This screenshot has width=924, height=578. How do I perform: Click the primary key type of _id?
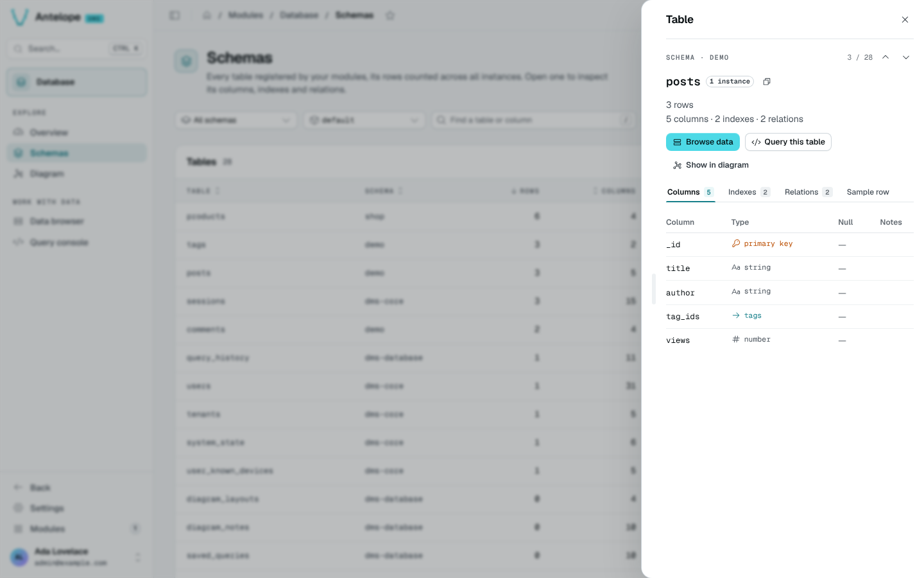point(762,244)
